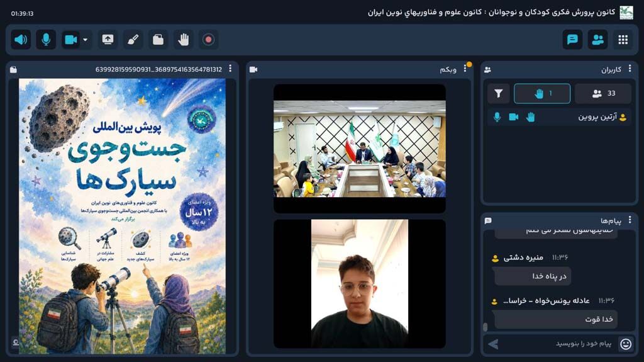Screen dimensions: 644x362
Task: Click the Kanoon logo at top right
Action: (626, 13)
